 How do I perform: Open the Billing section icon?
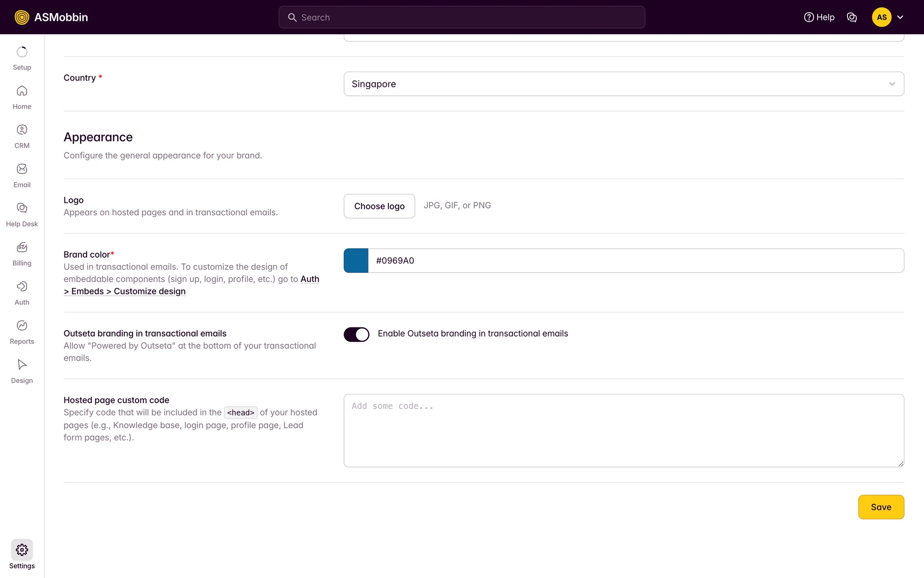click(22, 248)
